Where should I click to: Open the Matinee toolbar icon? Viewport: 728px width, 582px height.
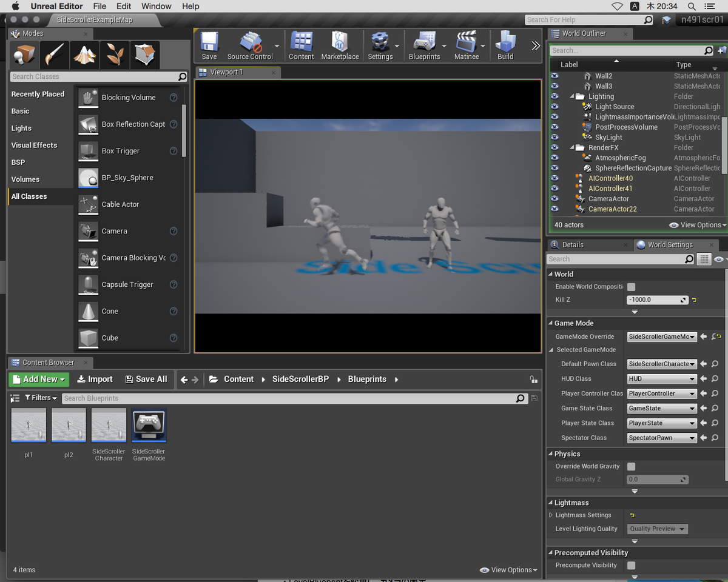click(x=467, y=46)
